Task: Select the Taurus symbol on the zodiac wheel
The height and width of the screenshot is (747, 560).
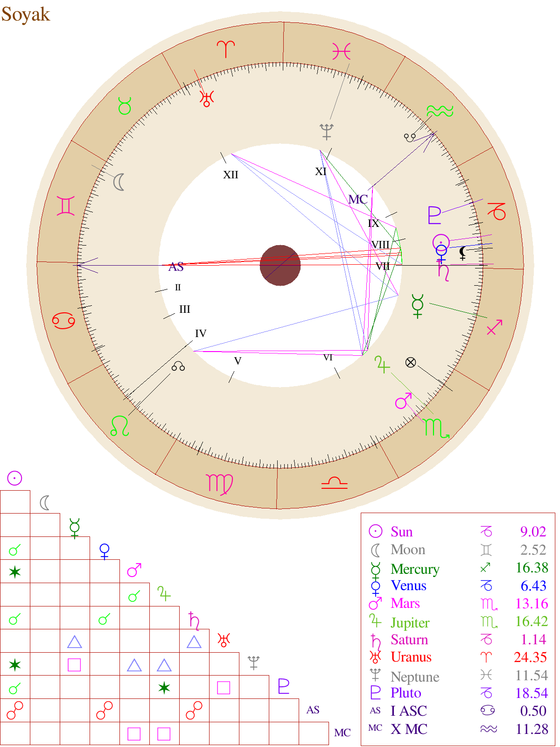Action: point(125,106)
